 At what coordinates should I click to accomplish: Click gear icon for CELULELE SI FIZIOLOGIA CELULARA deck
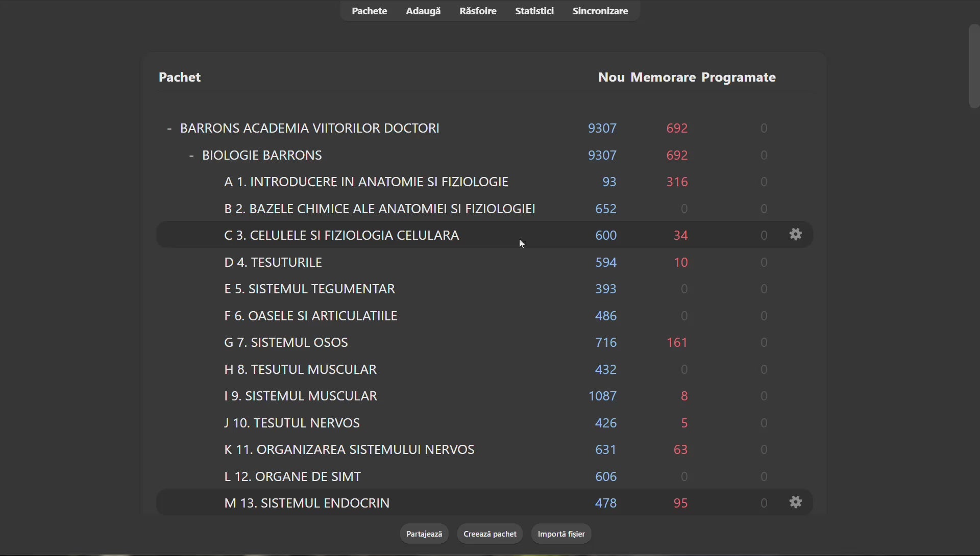click(795, 235)
